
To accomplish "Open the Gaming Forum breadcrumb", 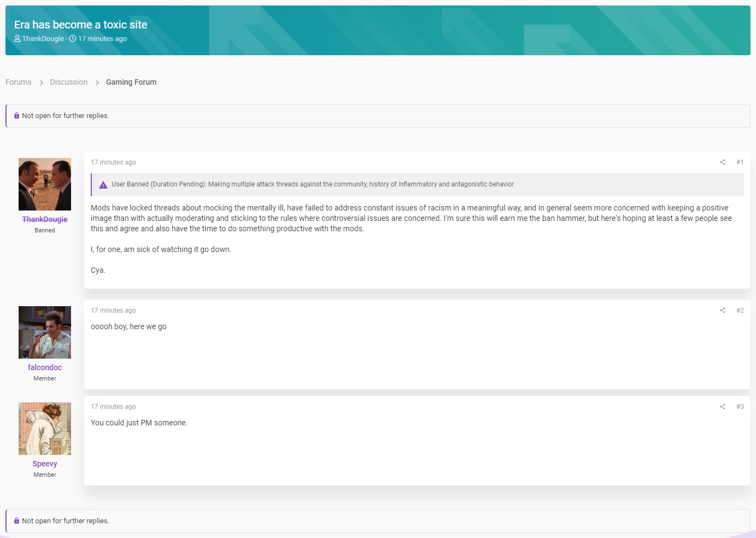I will pyautogui.click(x=131, y=82).
